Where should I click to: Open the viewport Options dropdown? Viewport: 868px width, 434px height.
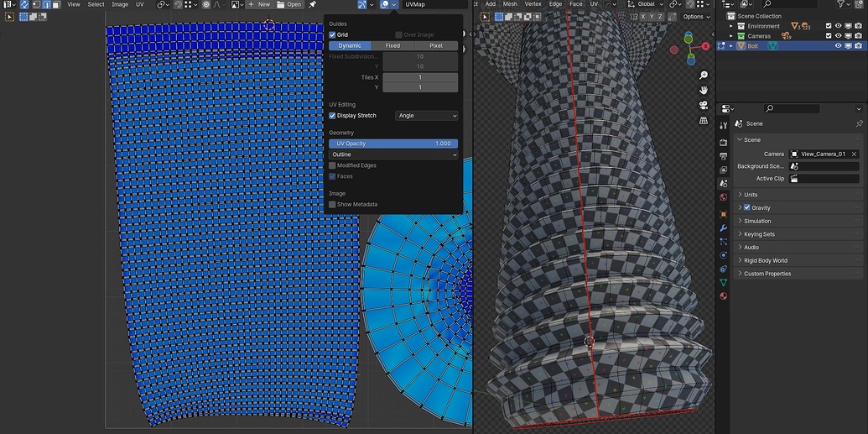696,17
